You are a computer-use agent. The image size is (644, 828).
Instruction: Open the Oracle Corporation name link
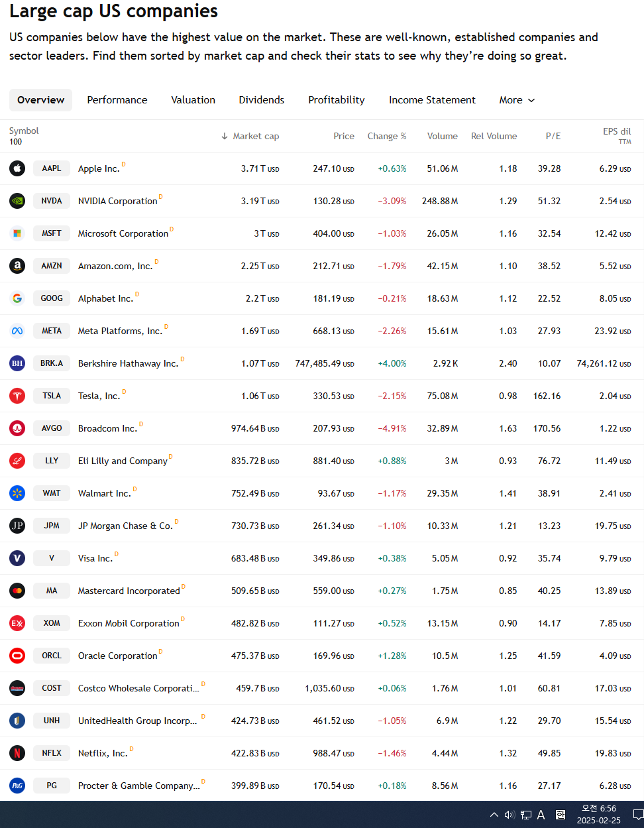(118, 656)
